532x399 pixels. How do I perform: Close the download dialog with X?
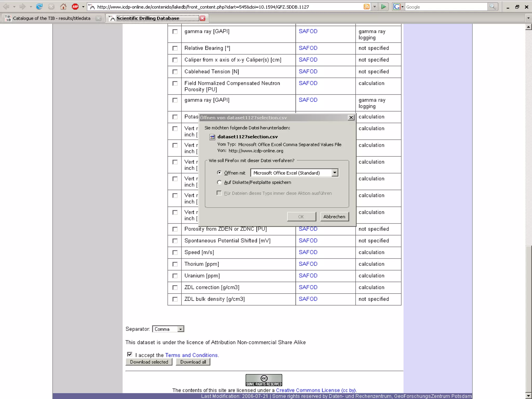coord(351,117)
